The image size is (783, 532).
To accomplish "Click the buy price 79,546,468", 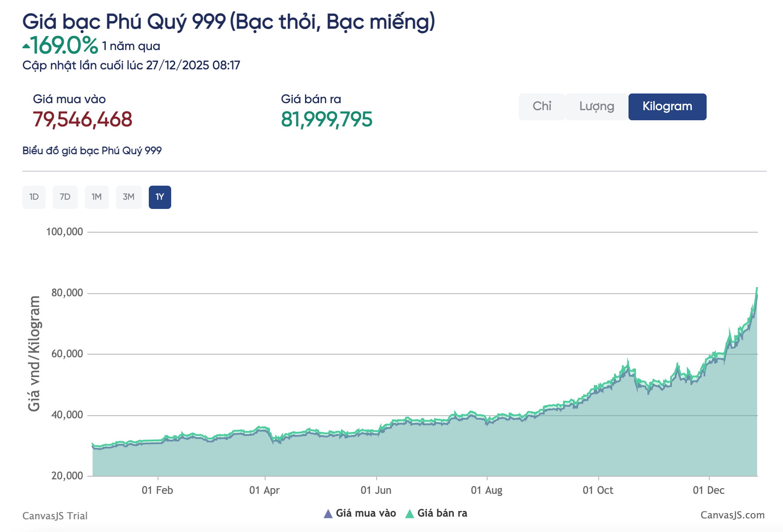I will point(83,119).
